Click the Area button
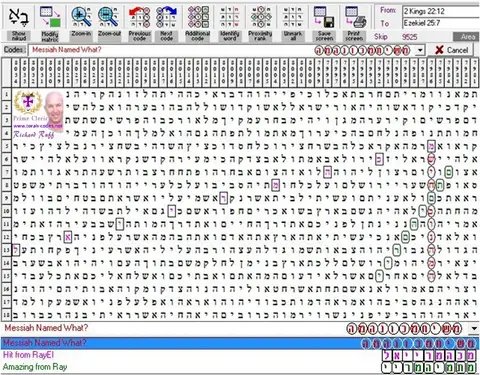This screenshot has width=480, height=375. (467, 37)
